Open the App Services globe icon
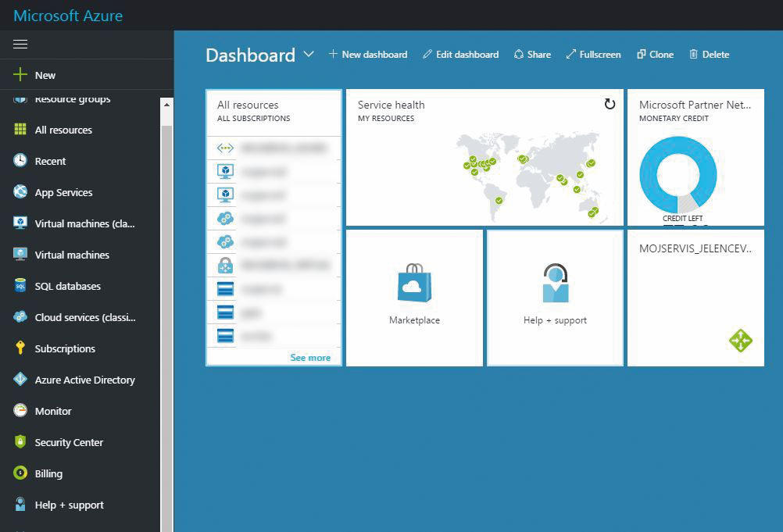This screenshot has height=532, width=783. pyautogui.click(x=20, y=191)
